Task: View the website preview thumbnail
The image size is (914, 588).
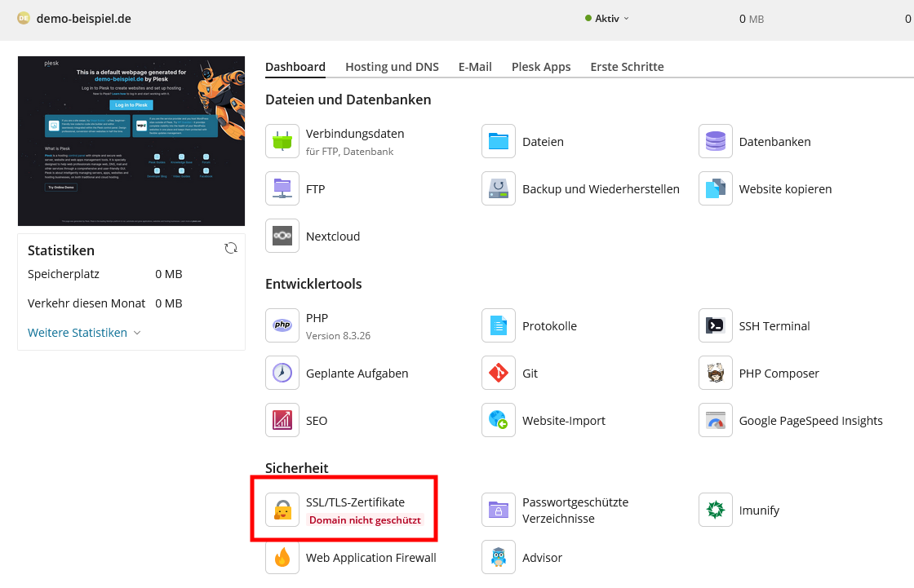Action: tap(131, 140)
